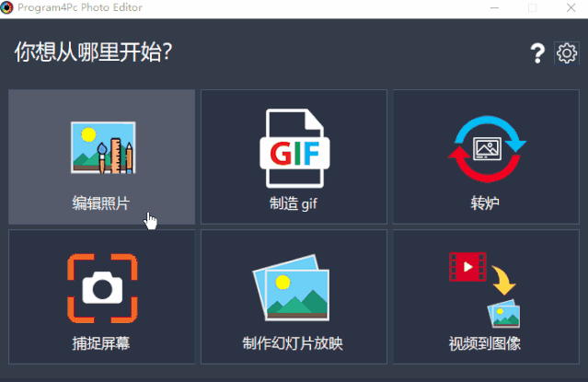Minimize the Photo Editor window
This screenshot has width=588, height=382.
495,8
